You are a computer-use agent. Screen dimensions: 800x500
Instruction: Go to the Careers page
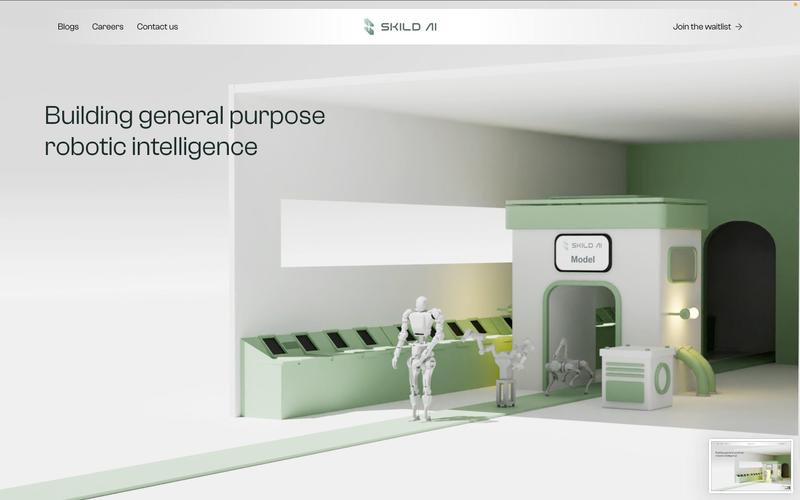tap(108, 27)
